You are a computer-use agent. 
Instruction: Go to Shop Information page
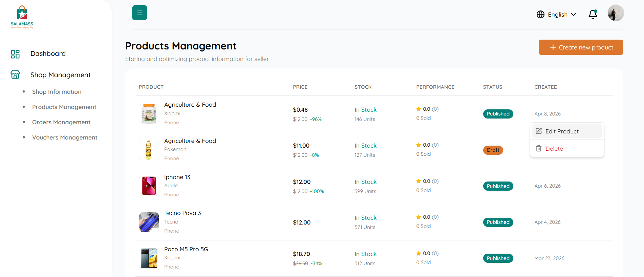tap(57, 92)
